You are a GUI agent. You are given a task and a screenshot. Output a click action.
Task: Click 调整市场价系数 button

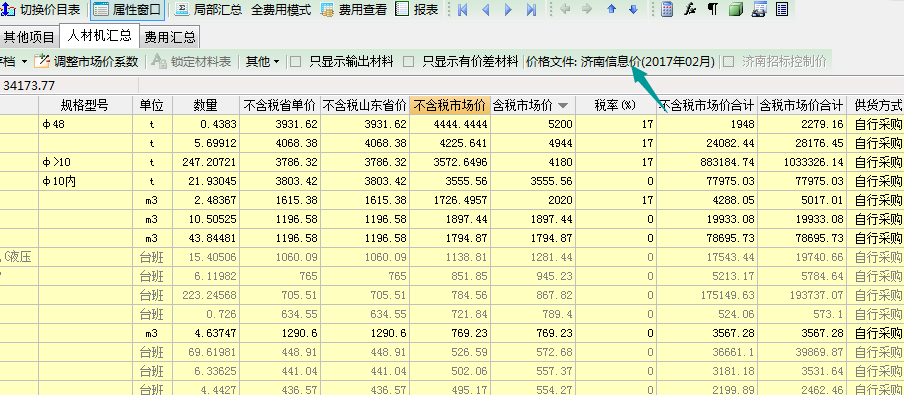tap(86, 61)
